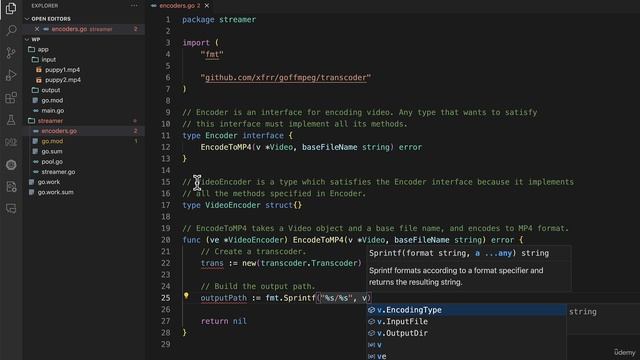Choose v.OutputDir suggestion
The height and width of the screenshot is (360, 640).
click(x=466, y=333)
